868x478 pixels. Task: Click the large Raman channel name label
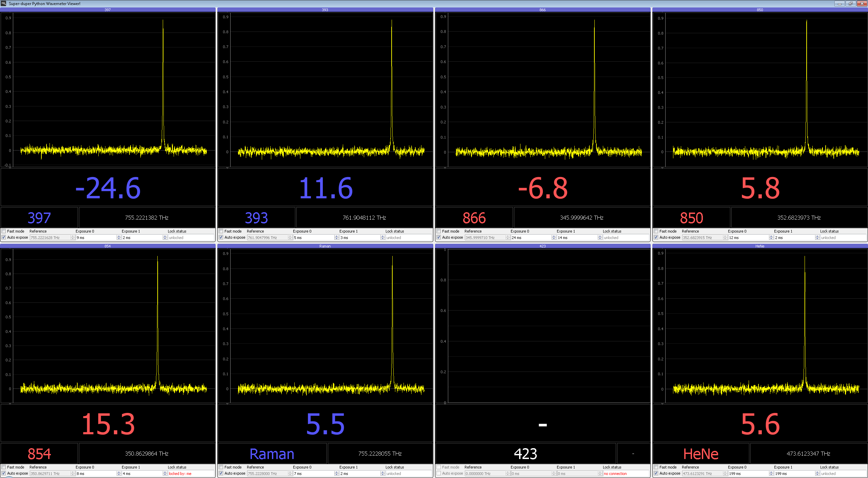click(272, 454)
